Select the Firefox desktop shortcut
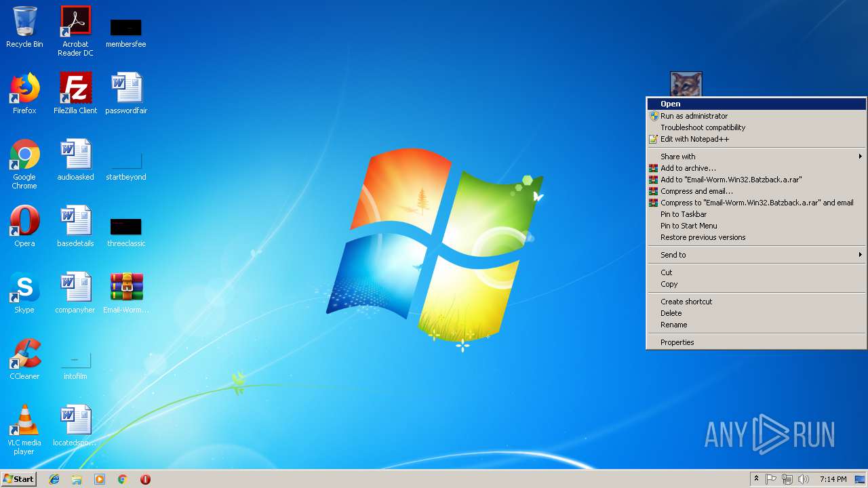Image resolution: width=868 pixels, height=488 pixels. pyautogui.click(x=24, y=94)
